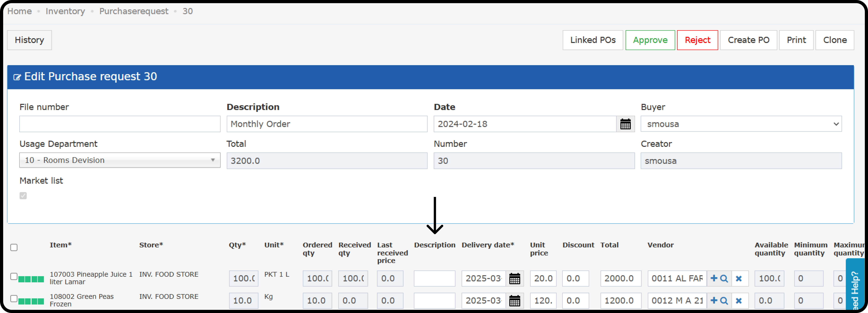Click delivery date field in Green Peas row

[x=484, y=301]
